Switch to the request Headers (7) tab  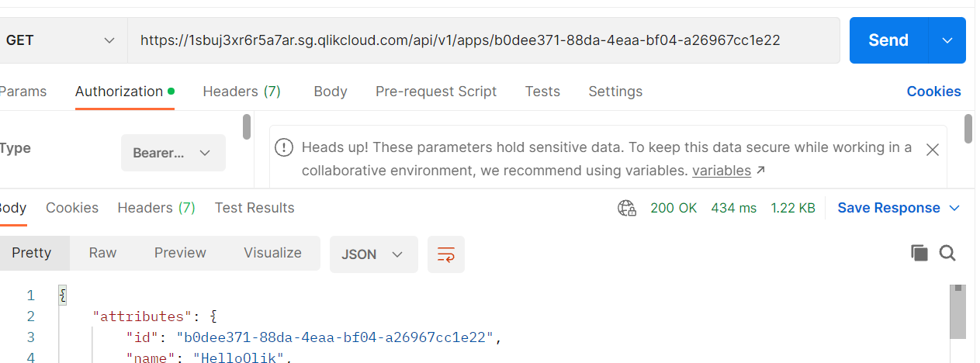241,92
